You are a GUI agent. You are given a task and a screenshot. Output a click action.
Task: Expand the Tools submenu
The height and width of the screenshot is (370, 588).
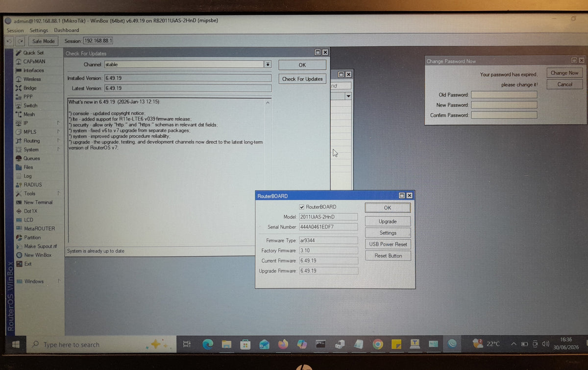coord(58,193)
